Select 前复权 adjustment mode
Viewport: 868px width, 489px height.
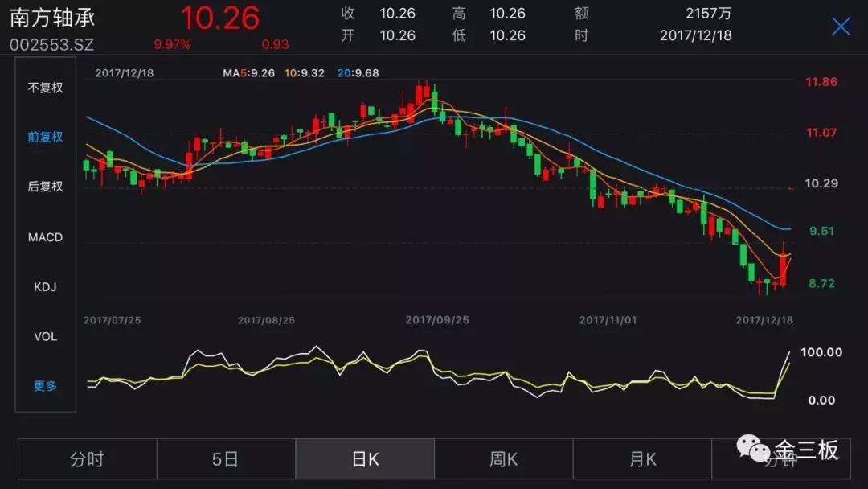(x=44, y=137)
